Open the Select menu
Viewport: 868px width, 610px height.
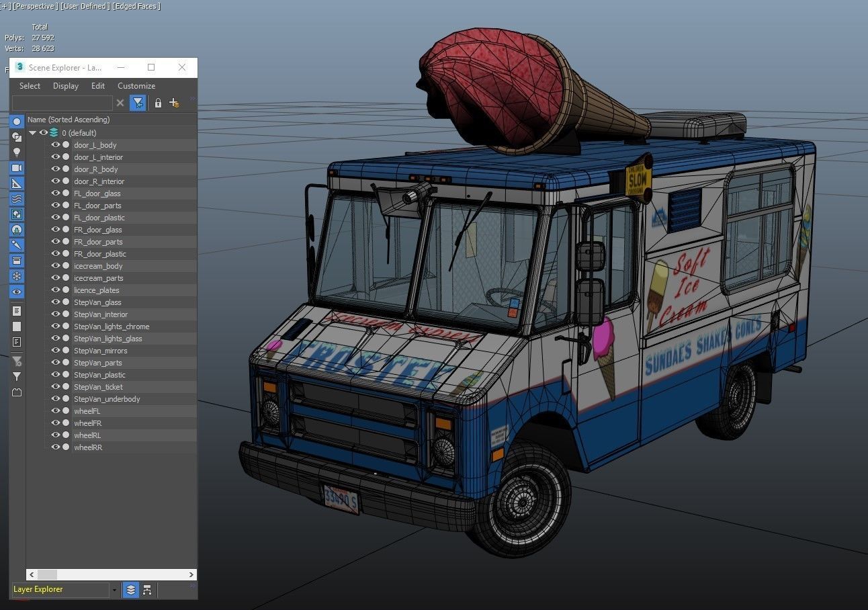(x=30, y=86)
